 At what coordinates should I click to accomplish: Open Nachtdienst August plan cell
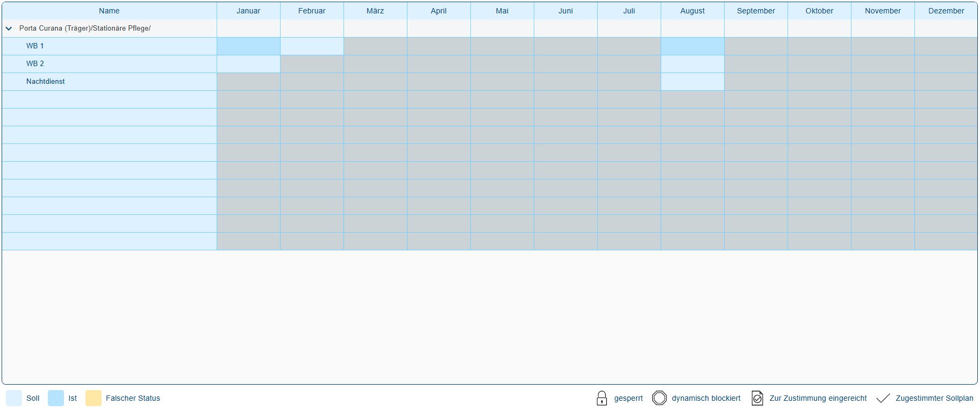coord(692,82)
